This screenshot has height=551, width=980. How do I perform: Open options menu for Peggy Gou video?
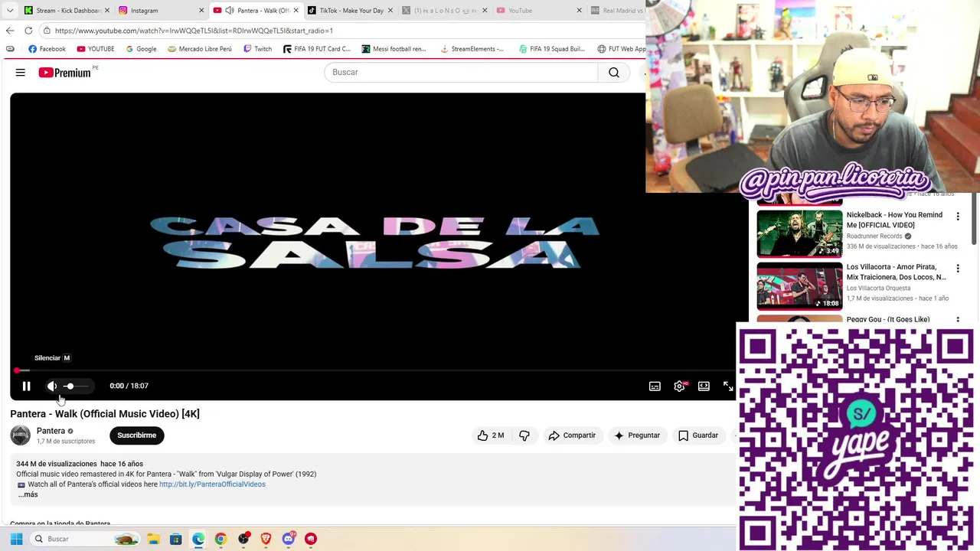tap(958, 319)
